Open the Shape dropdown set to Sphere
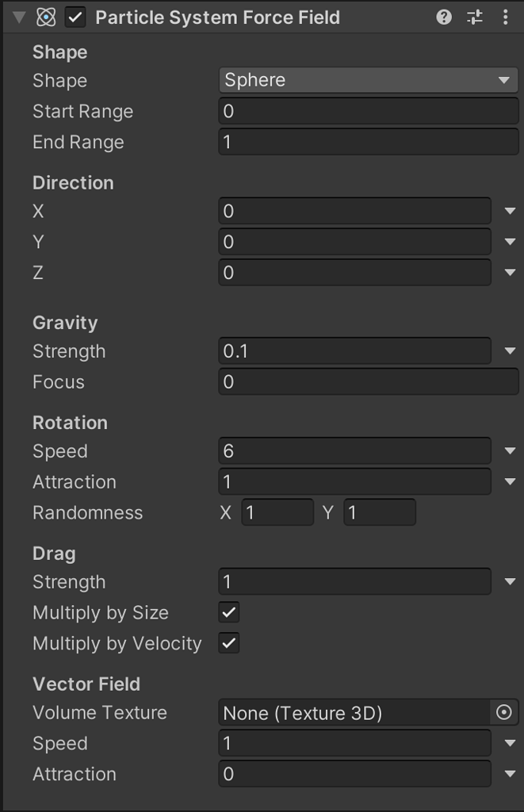 368,80
